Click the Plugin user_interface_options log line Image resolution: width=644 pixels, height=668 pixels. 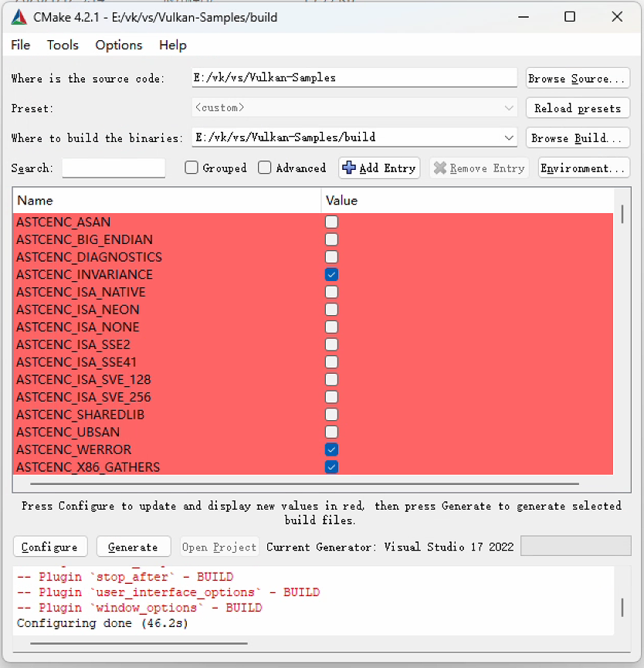[x=168, y=592]
